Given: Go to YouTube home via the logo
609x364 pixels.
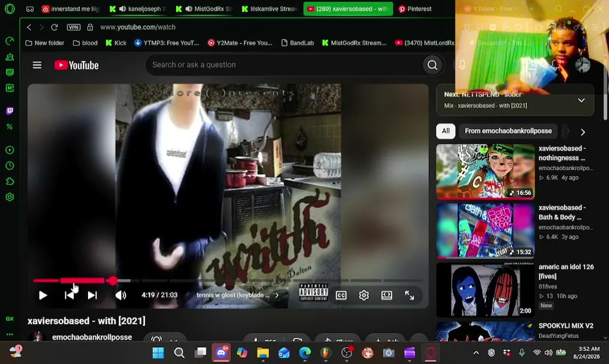Looking at the screenshot, I should click(x=76, y=65).
